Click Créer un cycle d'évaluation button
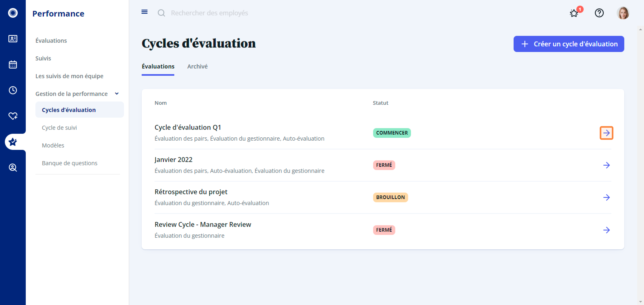Image resolution: width=644 pixels, height=305 pixels. (569, 44)
